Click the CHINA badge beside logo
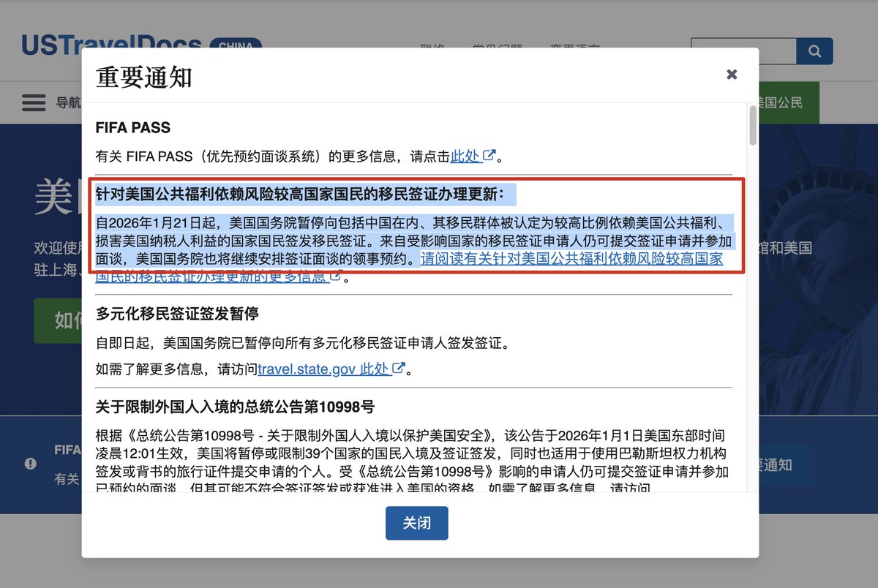878x588 pixels. pos(236,45)
